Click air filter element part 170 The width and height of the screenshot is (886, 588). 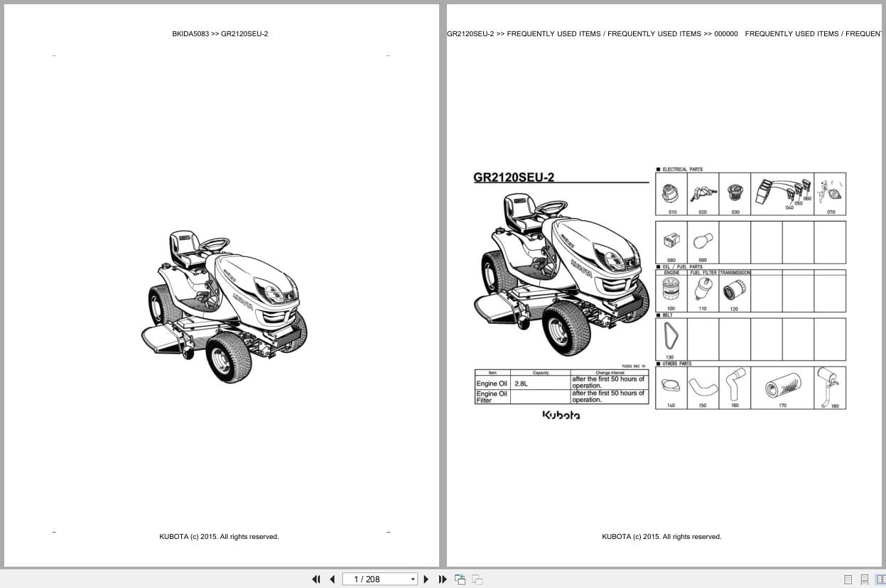(x=782, y=388)
